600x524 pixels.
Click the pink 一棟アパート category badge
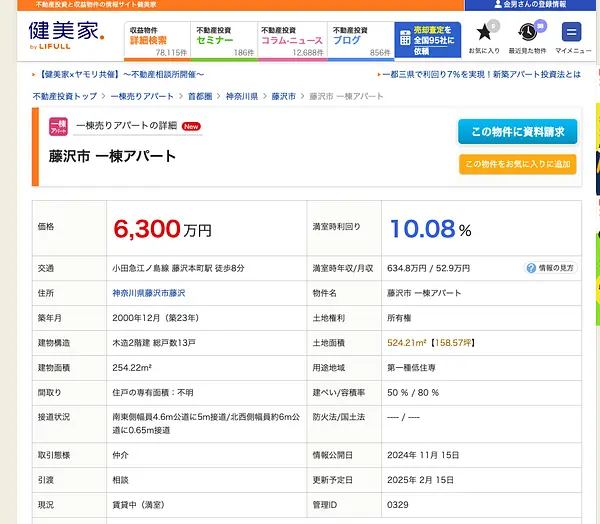coord(58,126)
